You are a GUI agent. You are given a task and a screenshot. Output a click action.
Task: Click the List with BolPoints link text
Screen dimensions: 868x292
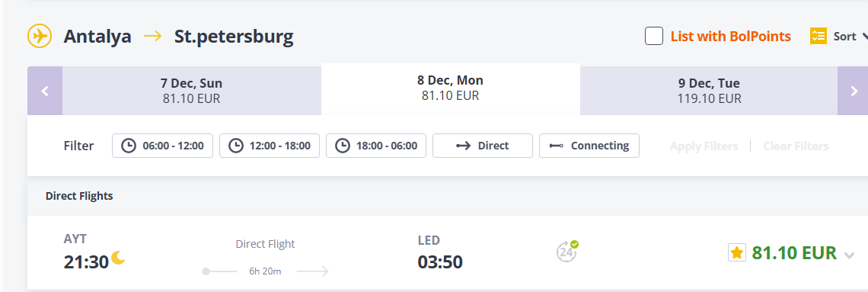pyautogui.click(x=731, y=37)
